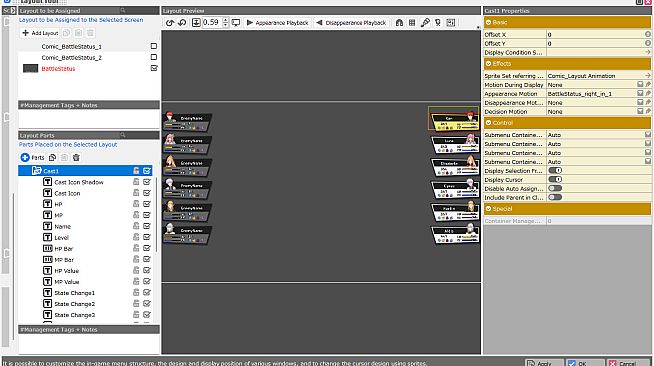Click the paste layout icon next to Add Layout
The width and height of the screenshot is (654, 366).
78,33
